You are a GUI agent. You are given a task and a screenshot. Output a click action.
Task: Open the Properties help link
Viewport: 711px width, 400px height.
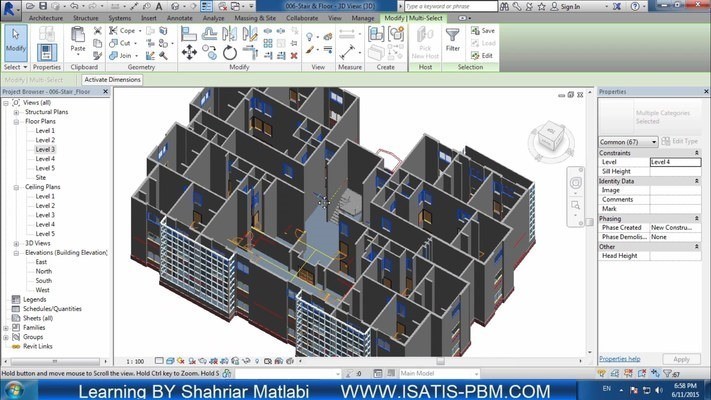[619, 358]
